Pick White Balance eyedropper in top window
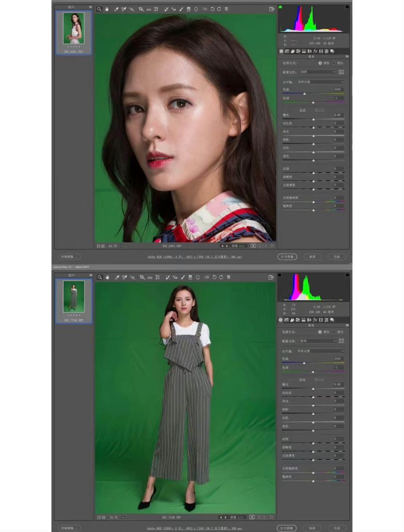The height and width of the screenshot is (532, 404). point(116,9)
